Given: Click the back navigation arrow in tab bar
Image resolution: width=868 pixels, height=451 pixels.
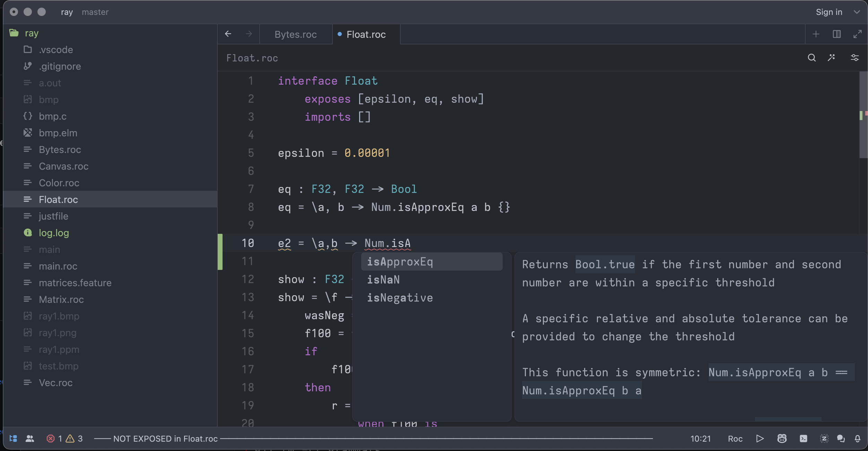Looking at the screenshot, I should pos(228,34).
